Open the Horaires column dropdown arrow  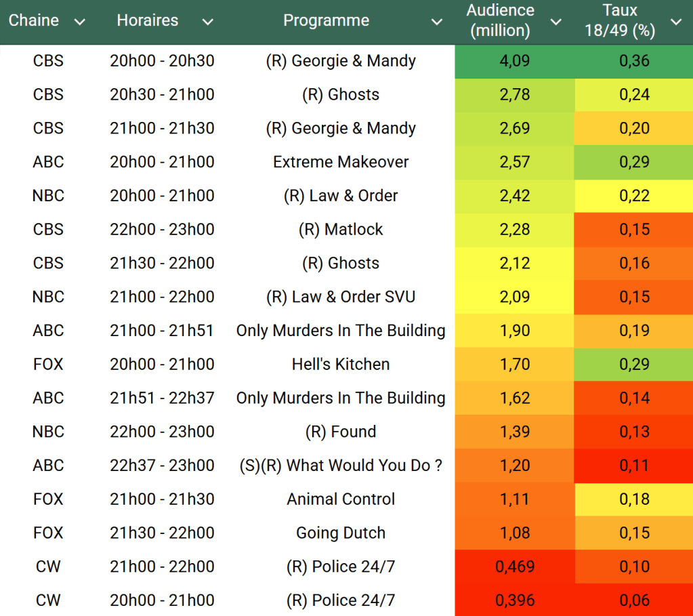pos(207,22)
